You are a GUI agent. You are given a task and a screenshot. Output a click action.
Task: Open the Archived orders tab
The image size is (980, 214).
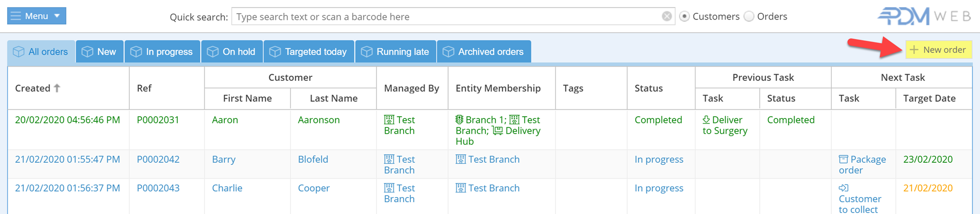[x=483, y=52]
